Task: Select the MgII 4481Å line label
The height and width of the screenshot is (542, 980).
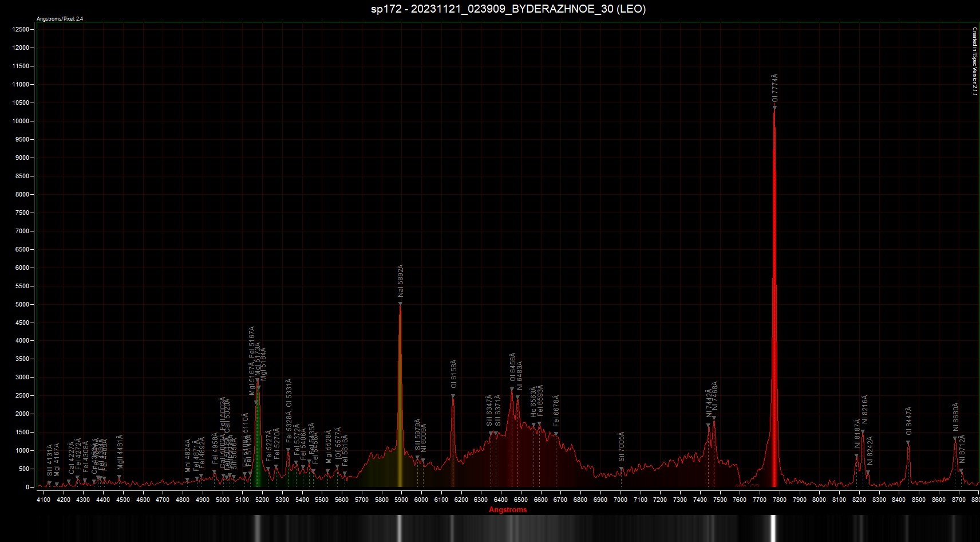Action: 120,452
